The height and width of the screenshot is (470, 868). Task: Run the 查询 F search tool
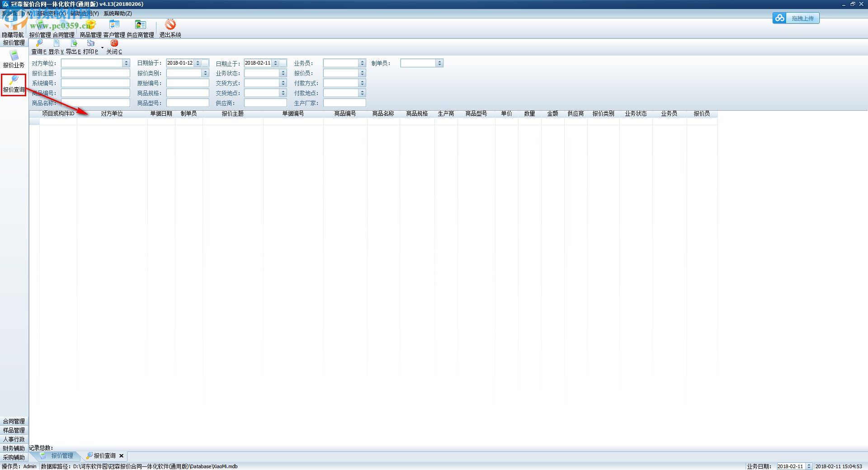[39, 47]
